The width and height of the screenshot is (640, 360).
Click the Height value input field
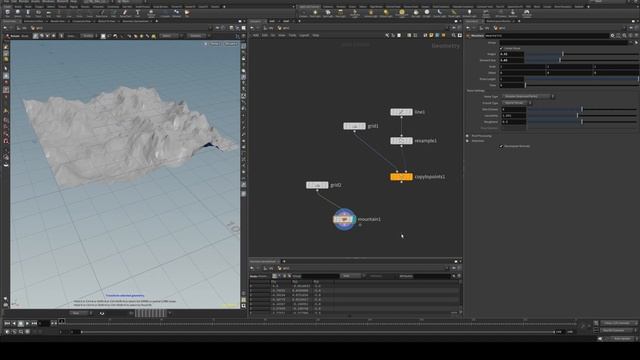(512, 54)
